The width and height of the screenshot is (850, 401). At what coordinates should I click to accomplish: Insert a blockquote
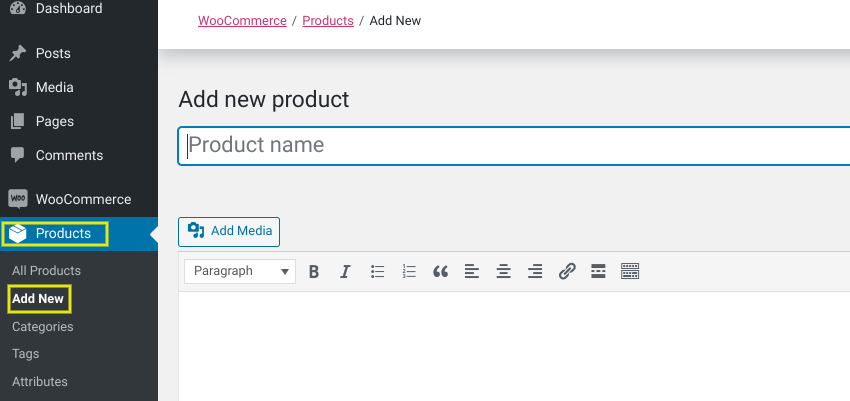pos(440,271)
